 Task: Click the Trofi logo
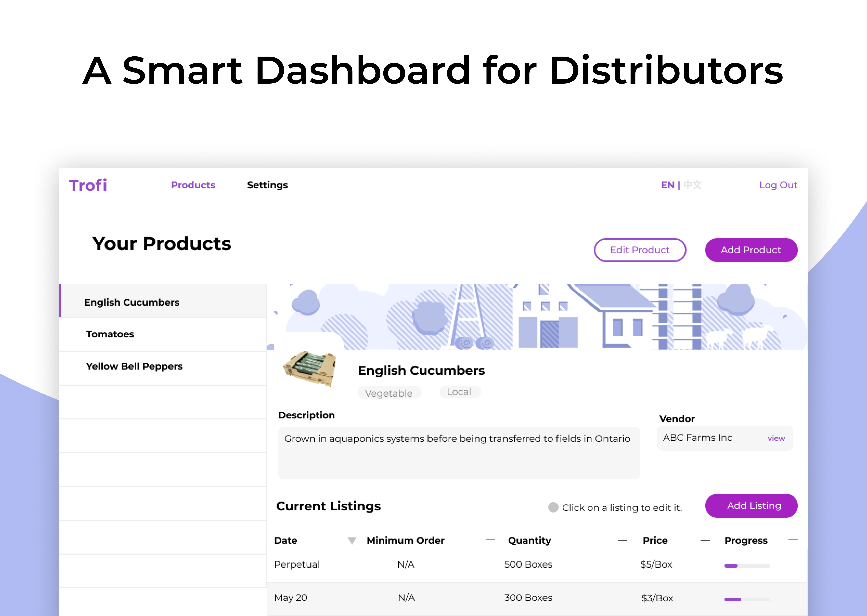[x=88, y=185]
